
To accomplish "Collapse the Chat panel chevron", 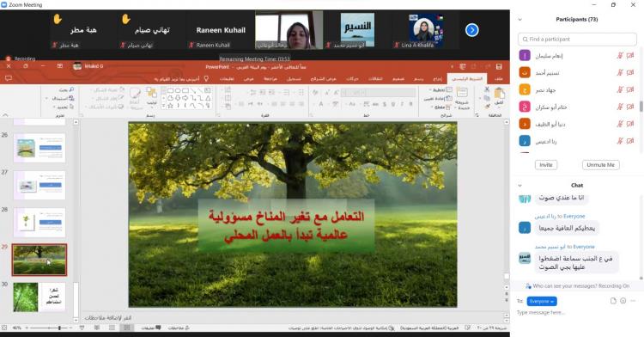I will pos(520,186).
